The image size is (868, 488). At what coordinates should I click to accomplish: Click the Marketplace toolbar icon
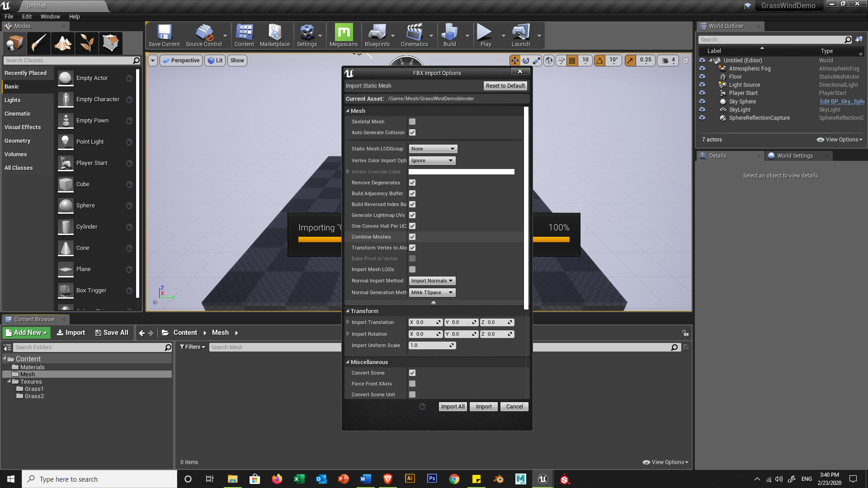274,35
